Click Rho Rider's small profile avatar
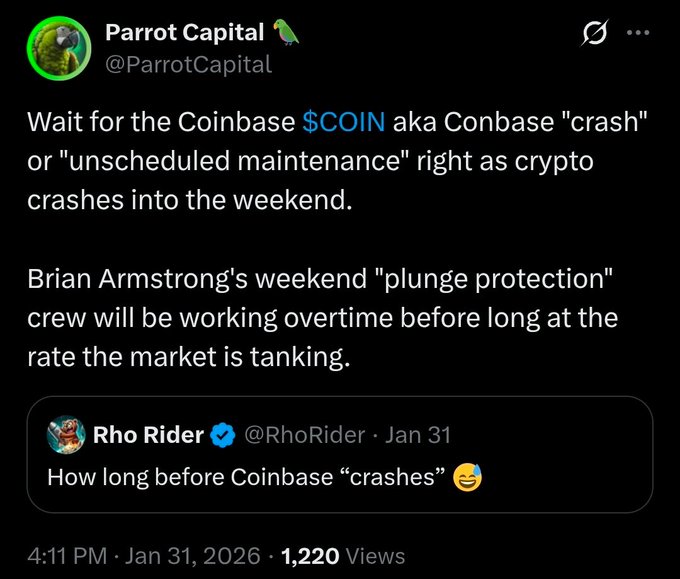Image resolution: width=680 pixels, height=579 pixels. [x=65, y=435]
